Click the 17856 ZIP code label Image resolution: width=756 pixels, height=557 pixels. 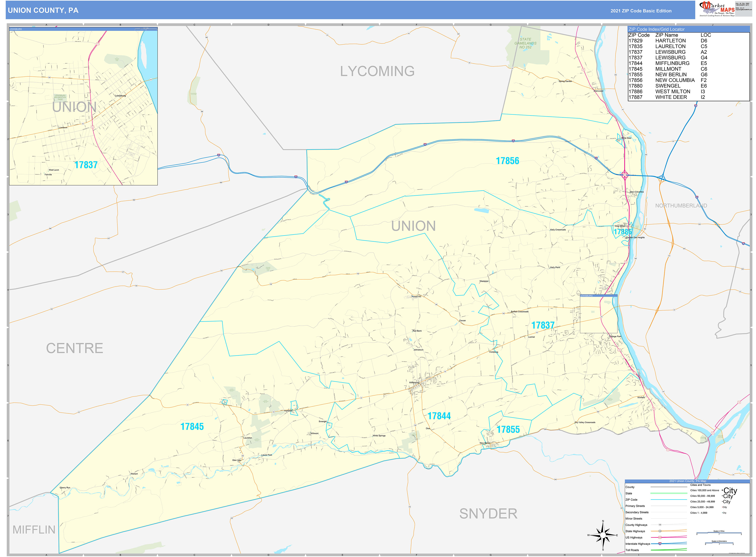coord(507,161)
